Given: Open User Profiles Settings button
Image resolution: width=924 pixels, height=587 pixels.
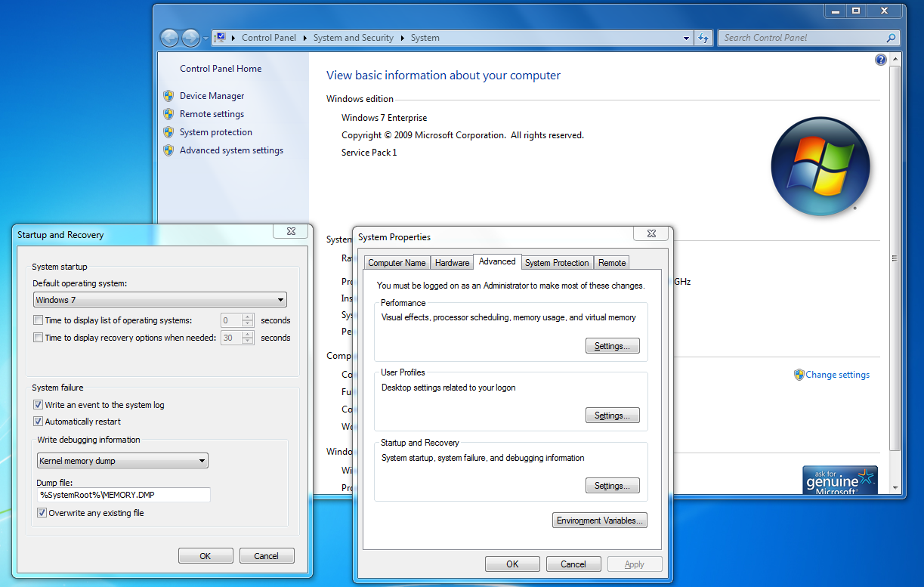Looking at the screenshot, I should point(613,416).
